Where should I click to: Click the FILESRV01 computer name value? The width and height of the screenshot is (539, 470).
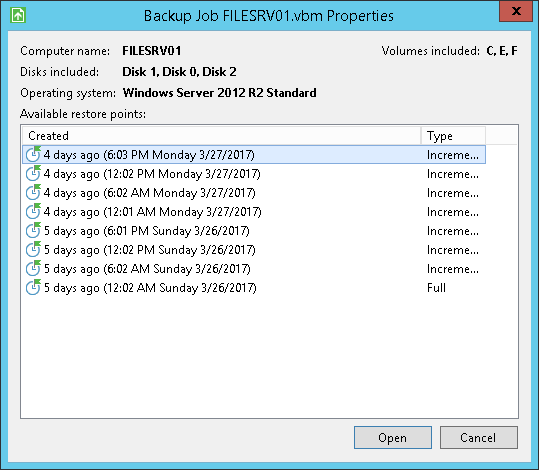coord(152,51)
